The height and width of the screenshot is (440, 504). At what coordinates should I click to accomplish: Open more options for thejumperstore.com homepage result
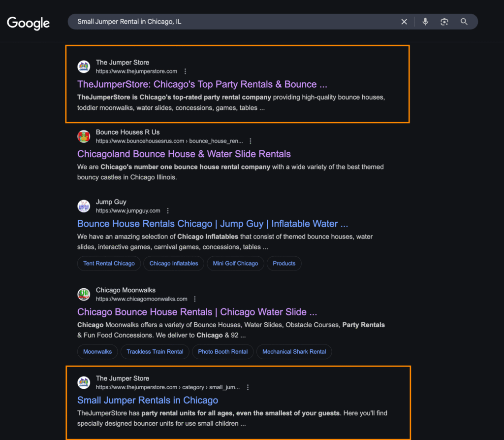point(185,71)
